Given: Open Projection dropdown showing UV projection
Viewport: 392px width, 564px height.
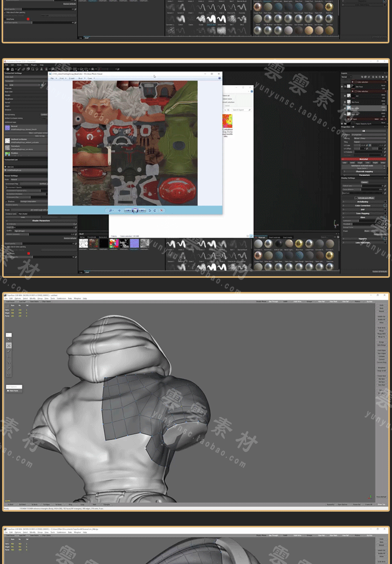Looking at the screenshot, I should tap(369, 134).
